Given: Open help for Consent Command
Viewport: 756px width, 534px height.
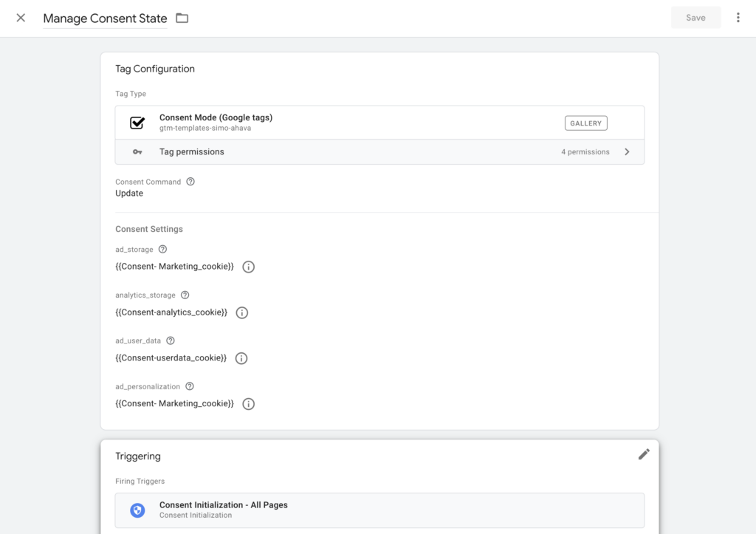Looking at the screenshot, I should tap(190, 182).
